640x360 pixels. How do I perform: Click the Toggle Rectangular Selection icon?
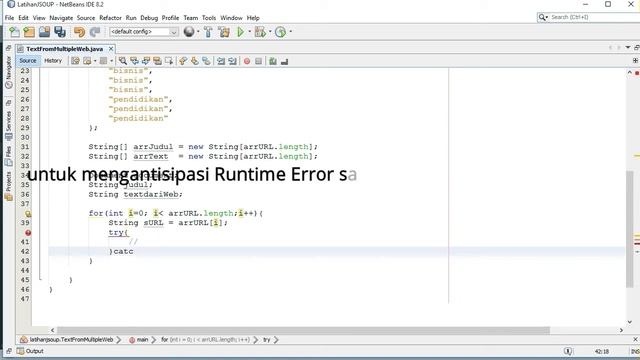[169, 61]
